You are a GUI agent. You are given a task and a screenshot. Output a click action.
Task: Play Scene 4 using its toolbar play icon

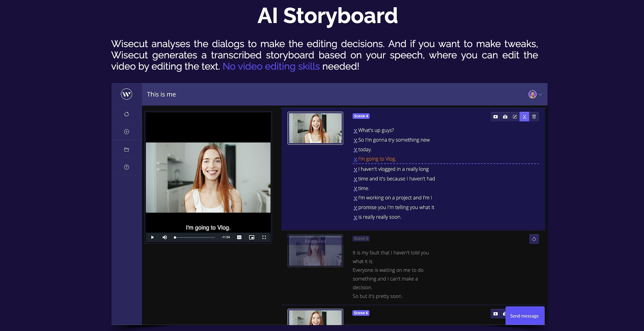click(x=496, y=117)
